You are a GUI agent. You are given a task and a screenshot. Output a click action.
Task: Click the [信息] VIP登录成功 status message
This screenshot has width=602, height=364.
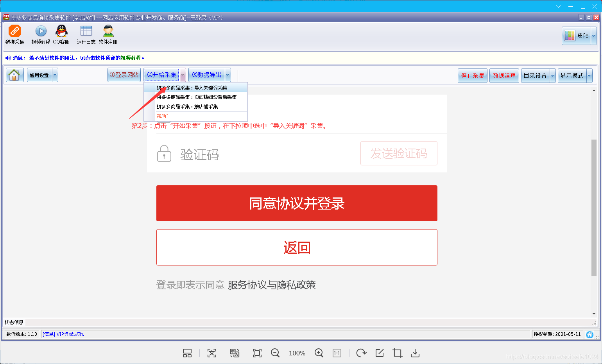coord(63,334)
